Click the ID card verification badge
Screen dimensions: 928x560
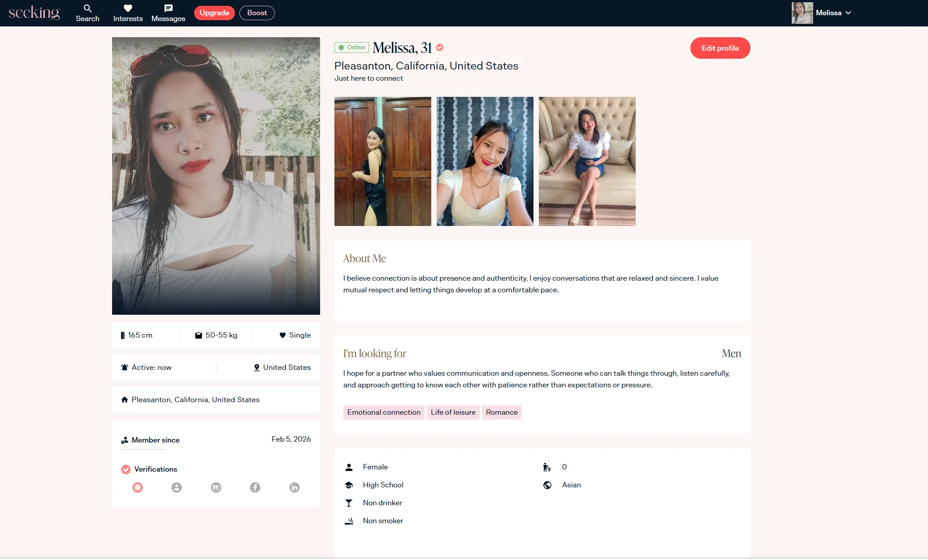216,487
